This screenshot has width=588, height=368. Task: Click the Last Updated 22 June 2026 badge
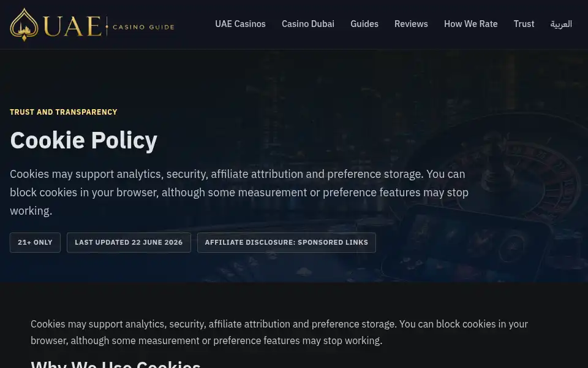(x=129, y=243)
